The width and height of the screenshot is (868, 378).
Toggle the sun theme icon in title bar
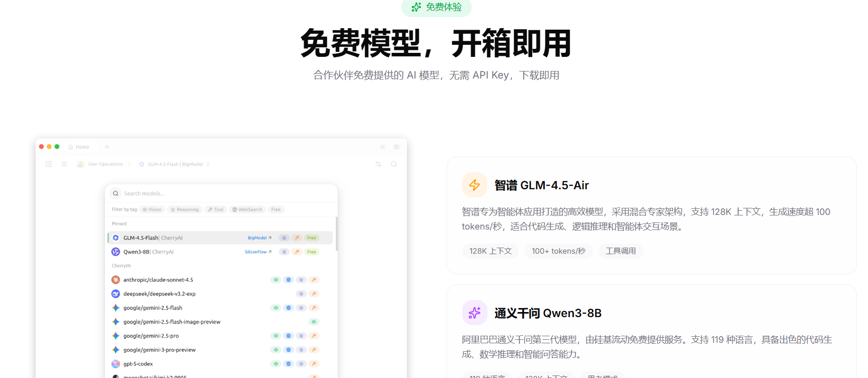point(383,147)
